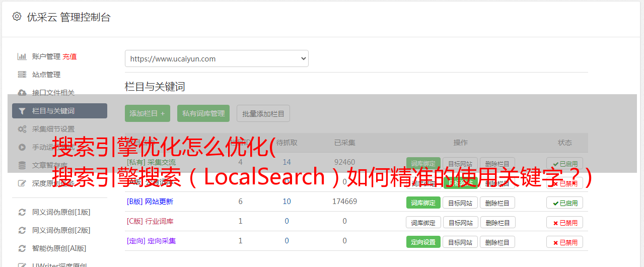Click the collected count 92460
This screenshot has width=644, height=267.
[x=344, y=162]
